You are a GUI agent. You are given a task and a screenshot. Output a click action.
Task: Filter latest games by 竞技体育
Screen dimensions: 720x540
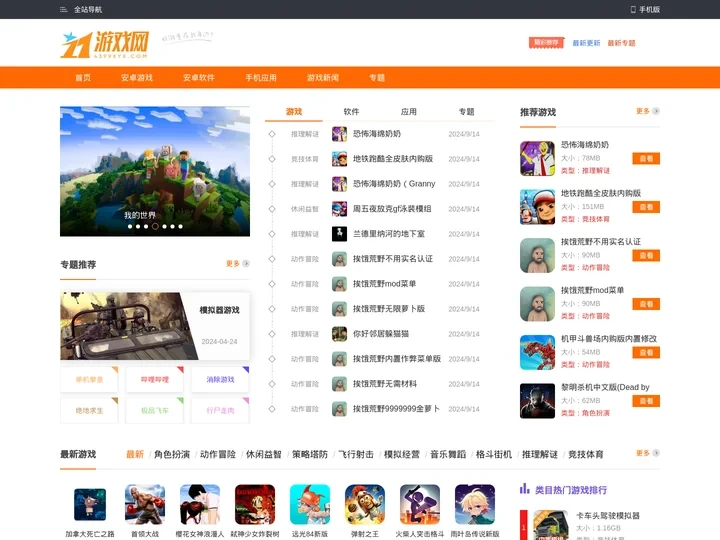(585, 455)
